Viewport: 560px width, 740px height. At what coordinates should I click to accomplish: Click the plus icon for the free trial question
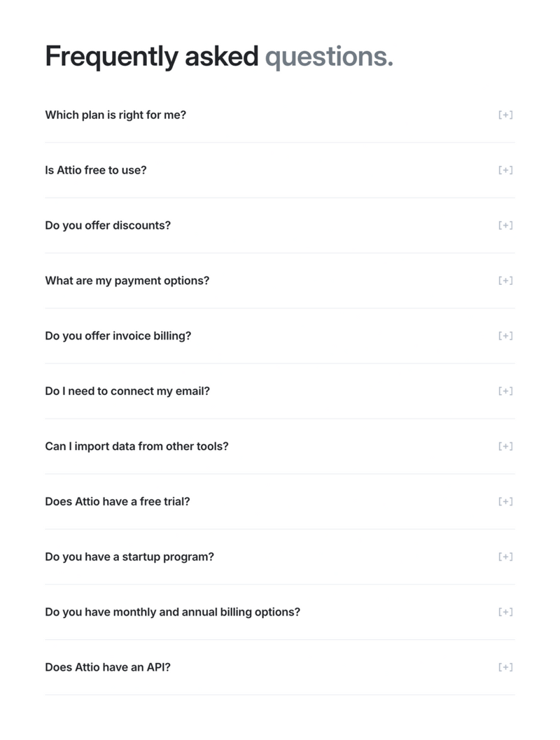point(505,501)
